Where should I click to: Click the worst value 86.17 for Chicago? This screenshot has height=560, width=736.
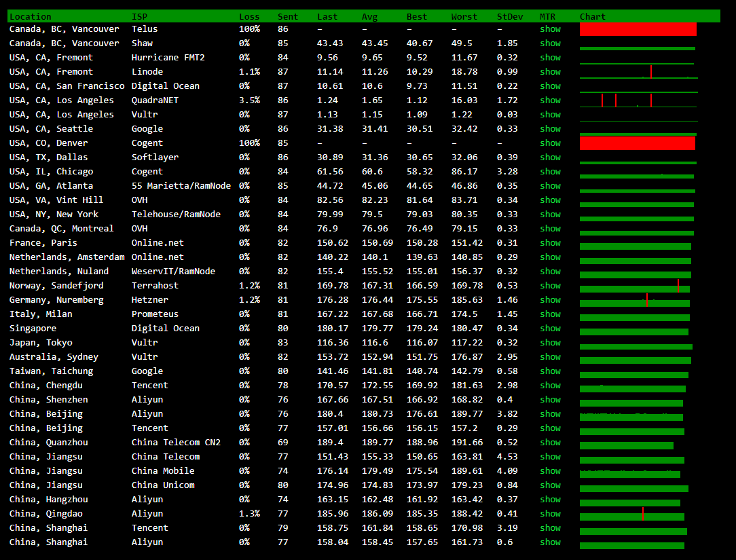pos(464,172)
